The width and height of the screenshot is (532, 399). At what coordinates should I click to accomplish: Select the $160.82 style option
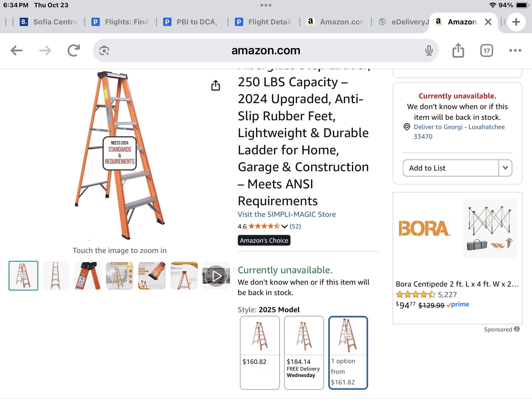260,352
